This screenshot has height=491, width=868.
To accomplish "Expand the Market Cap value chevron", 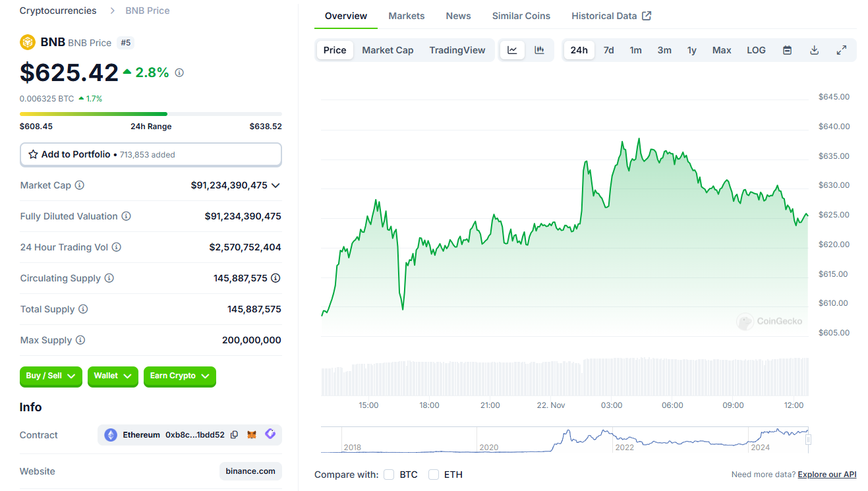I will point(275,185).
